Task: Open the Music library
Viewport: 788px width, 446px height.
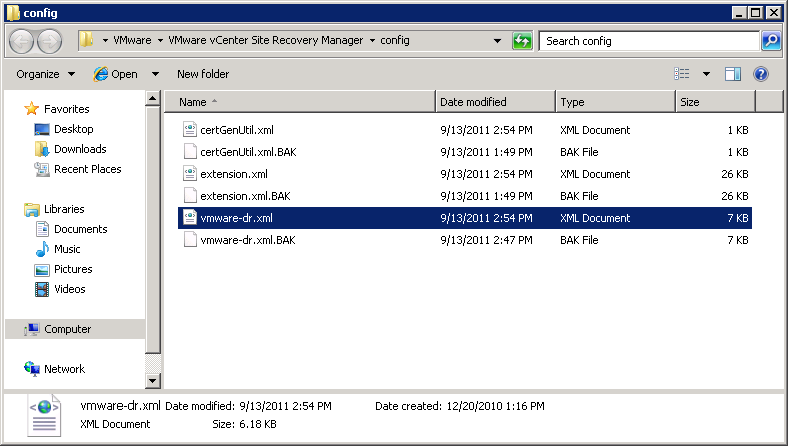Action: 67,249
